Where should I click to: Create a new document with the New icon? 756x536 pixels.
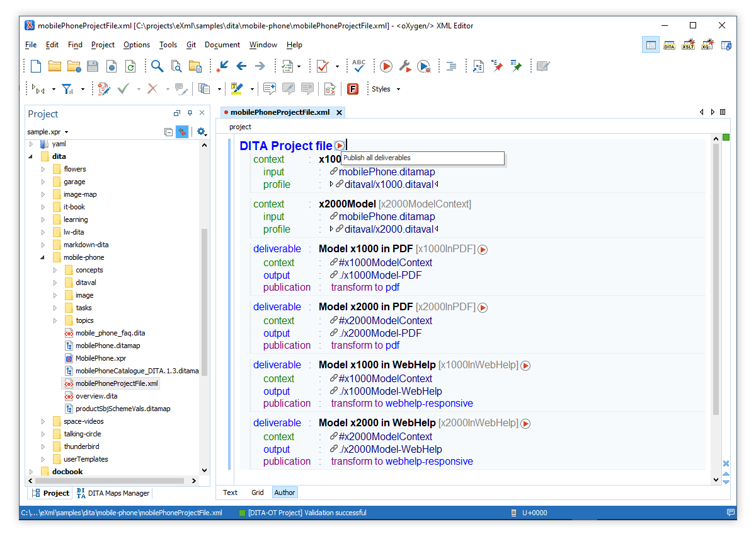click(36, 66)
